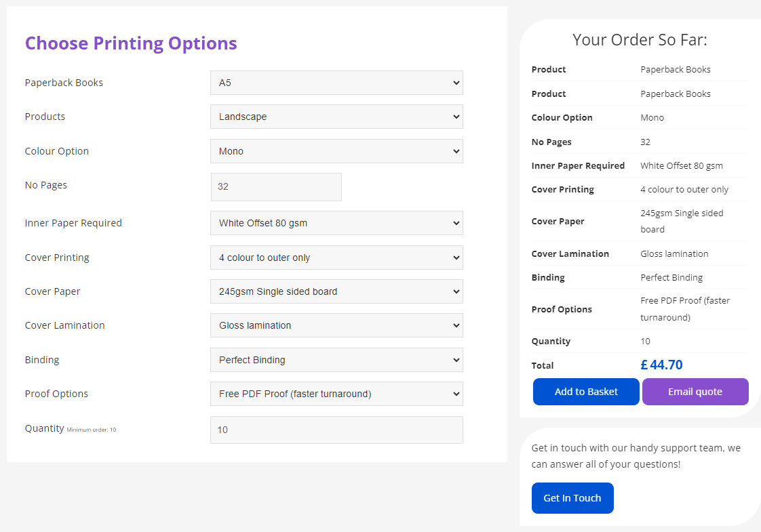Click the Choose Printing Options heading

(131, 43)
